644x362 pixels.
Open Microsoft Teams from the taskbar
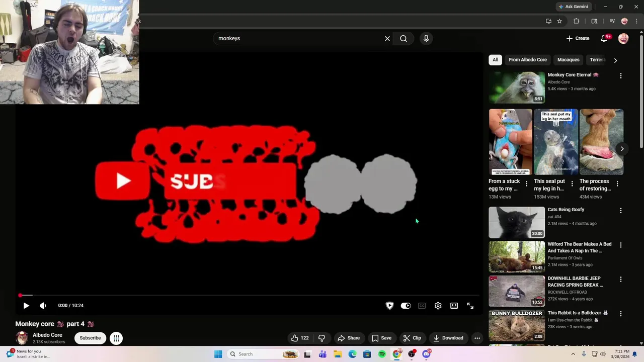[x=323, y=354]
